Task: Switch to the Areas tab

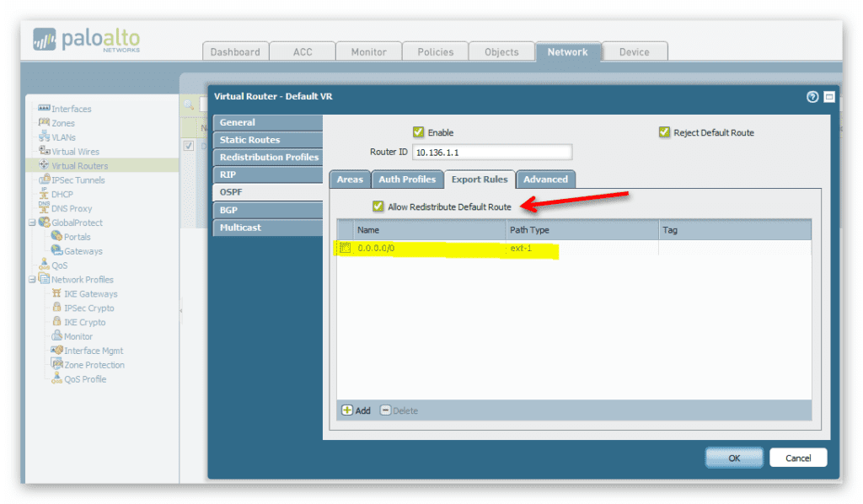Action: (350, 180)
